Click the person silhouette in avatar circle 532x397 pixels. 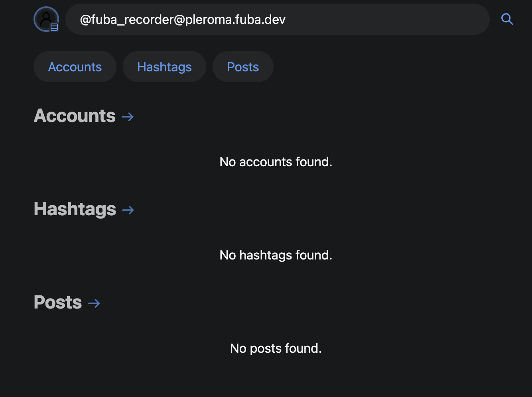tap(46, 18)
